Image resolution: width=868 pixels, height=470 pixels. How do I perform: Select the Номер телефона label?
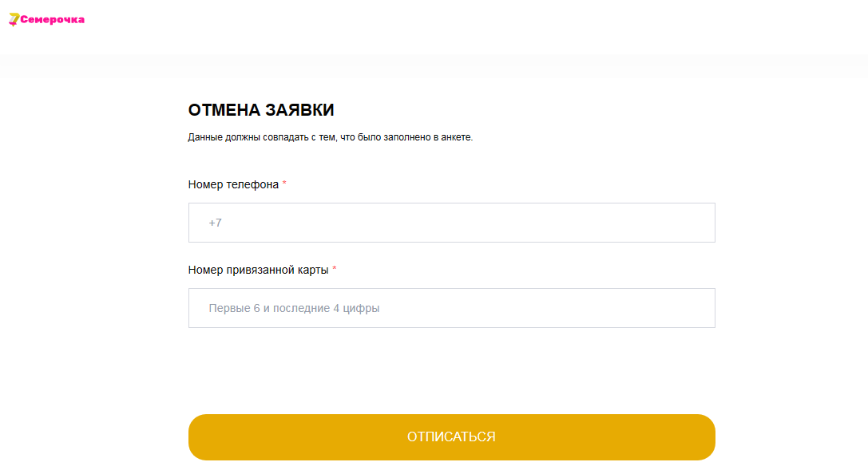pyautogui.click(x=234, y=184)
